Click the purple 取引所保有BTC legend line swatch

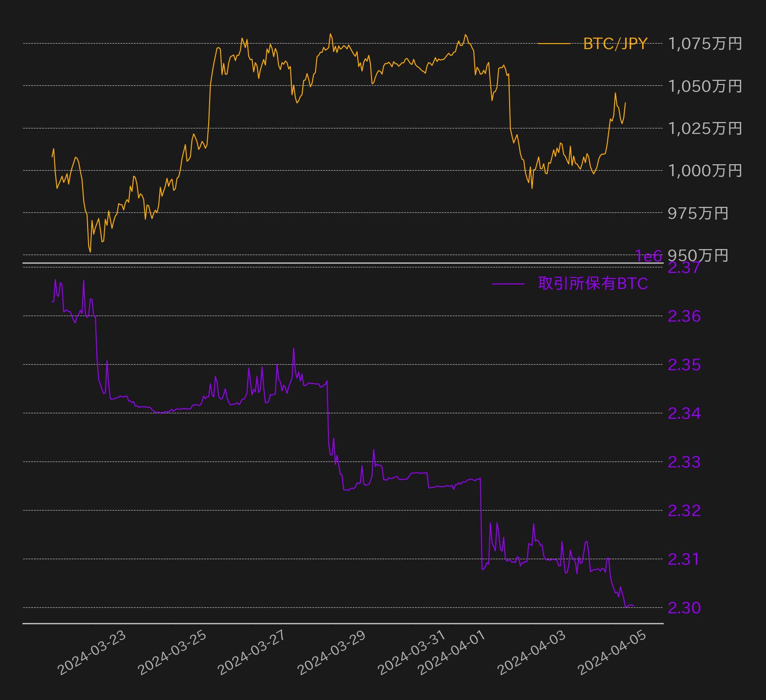(x=508, y=284)
